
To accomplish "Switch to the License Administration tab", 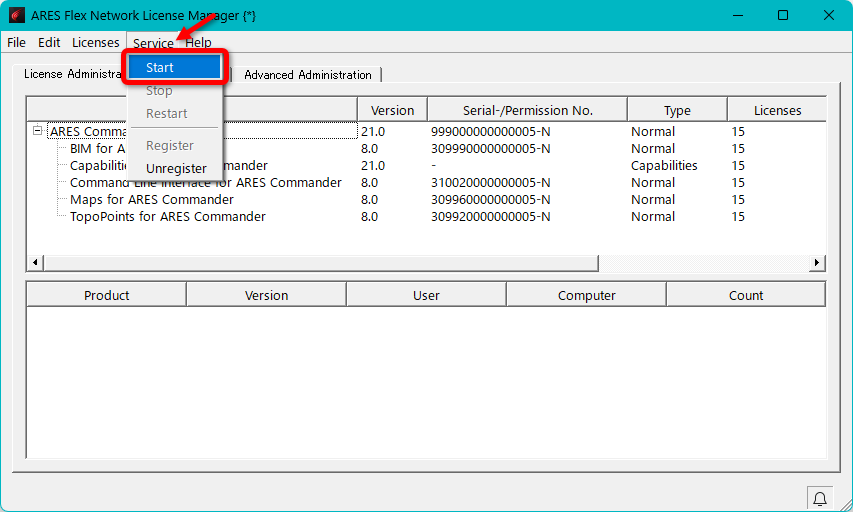I will (x=72, y=73).
